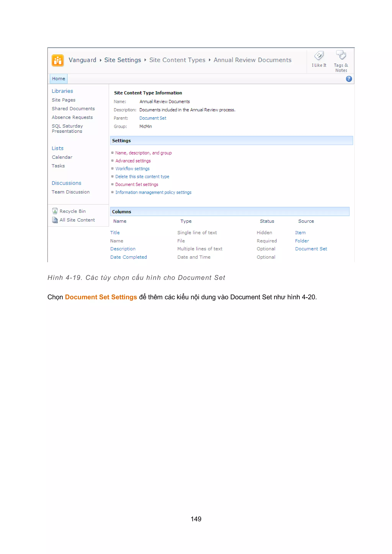Select the Home tab

click(x=58, y=79)
